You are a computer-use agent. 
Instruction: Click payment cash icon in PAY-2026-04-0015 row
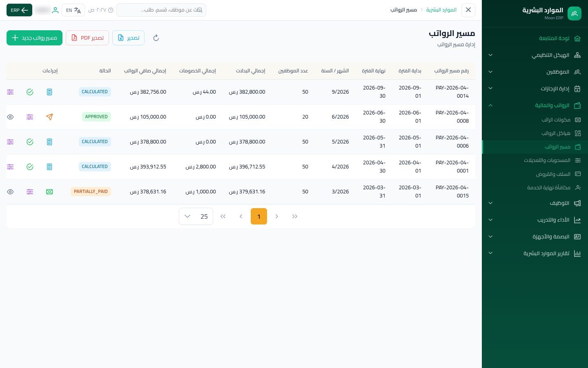click(x=49, y=192)
